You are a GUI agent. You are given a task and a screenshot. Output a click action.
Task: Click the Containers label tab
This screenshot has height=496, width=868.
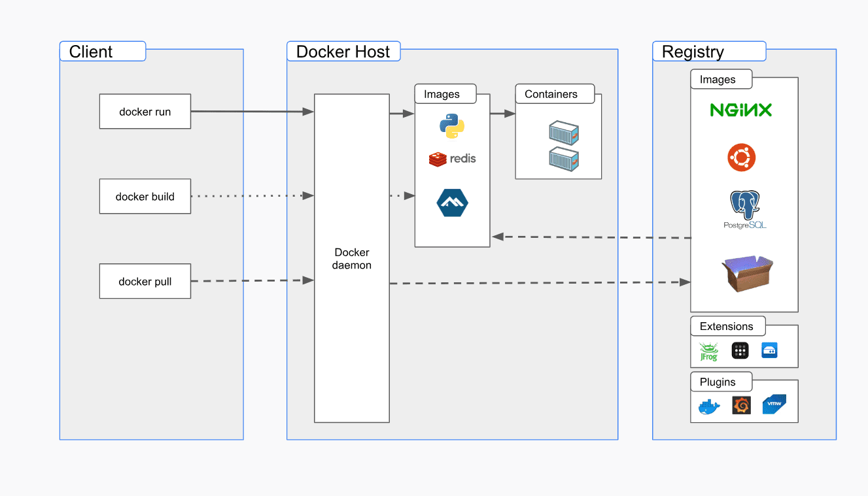[555, 94]
